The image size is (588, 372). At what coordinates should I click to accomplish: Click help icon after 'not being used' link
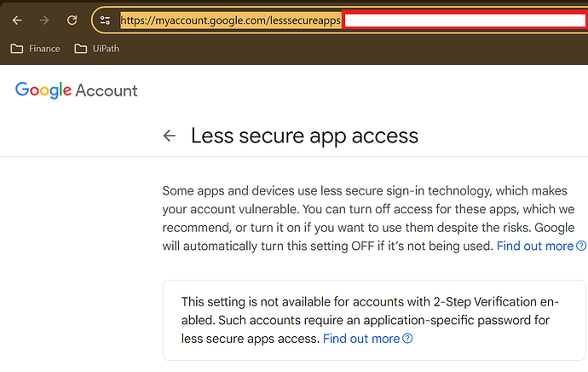point(581,246)
